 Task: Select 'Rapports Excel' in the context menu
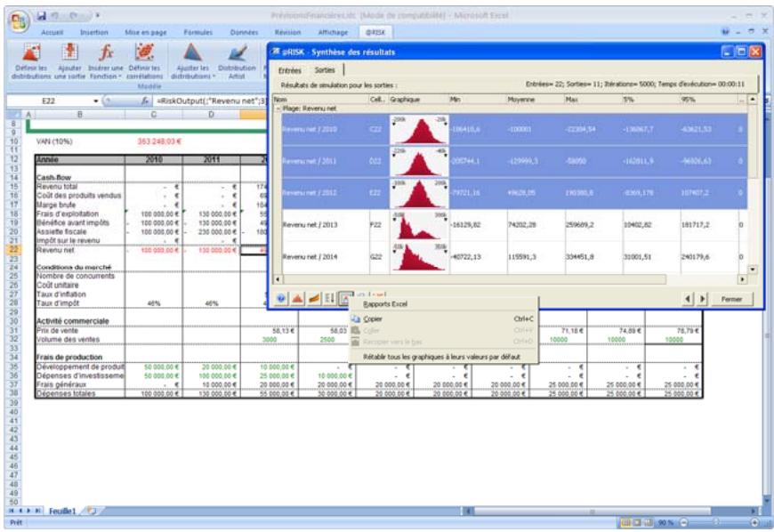point(386,304)
